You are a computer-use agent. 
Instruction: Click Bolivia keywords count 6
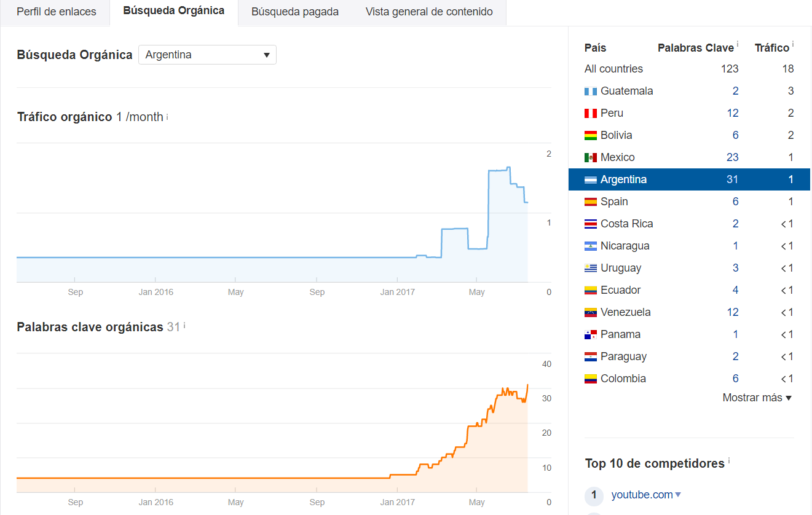[735, 135]
